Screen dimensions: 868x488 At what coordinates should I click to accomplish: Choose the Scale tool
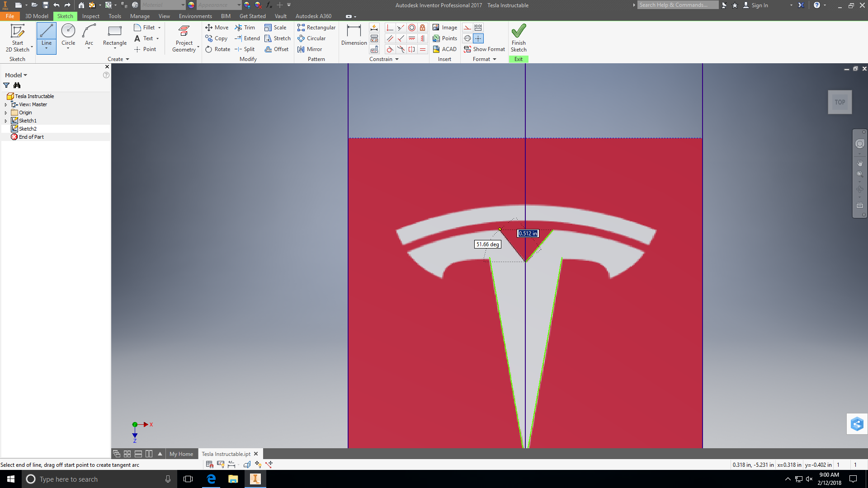(275, 28)
